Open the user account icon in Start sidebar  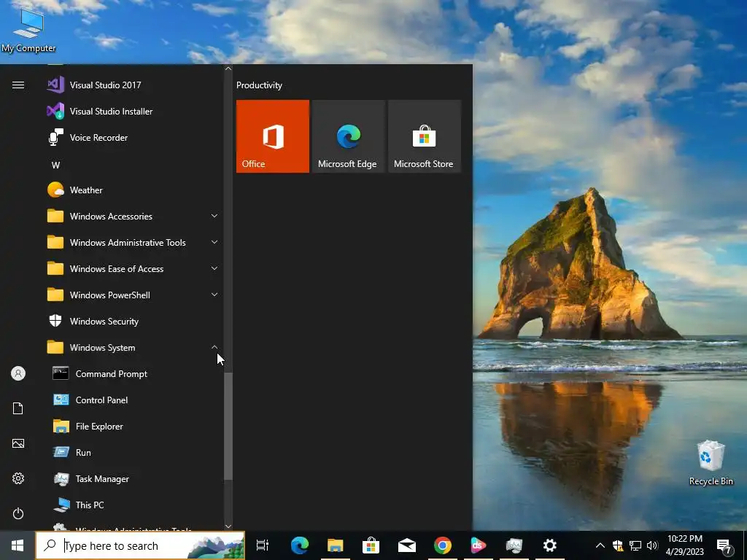click(18, 373)
